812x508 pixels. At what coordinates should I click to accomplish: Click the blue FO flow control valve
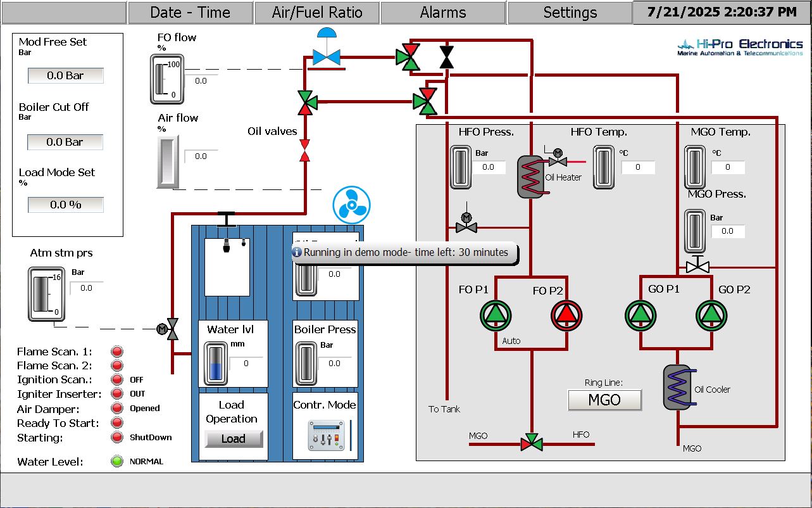point(327,47)
